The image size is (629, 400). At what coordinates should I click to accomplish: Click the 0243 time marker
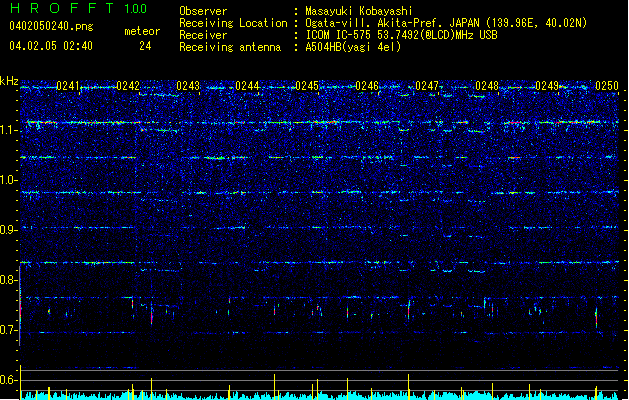click(x=188, y=86)
